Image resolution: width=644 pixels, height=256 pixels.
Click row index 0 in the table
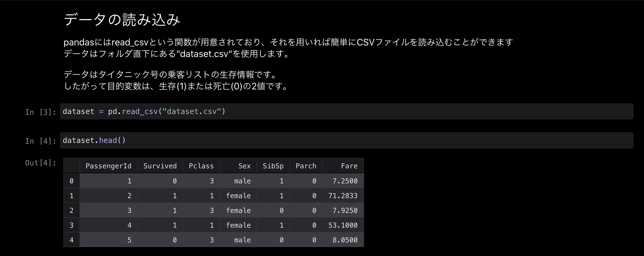click(x=72, y=181)
